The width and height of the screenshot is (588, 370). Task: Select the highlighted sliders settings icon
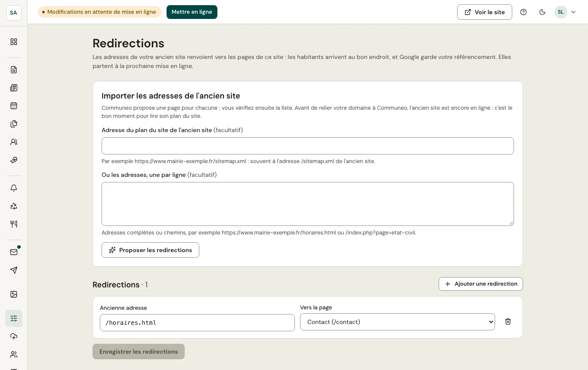pyautogui.click(x=14, y=318)
